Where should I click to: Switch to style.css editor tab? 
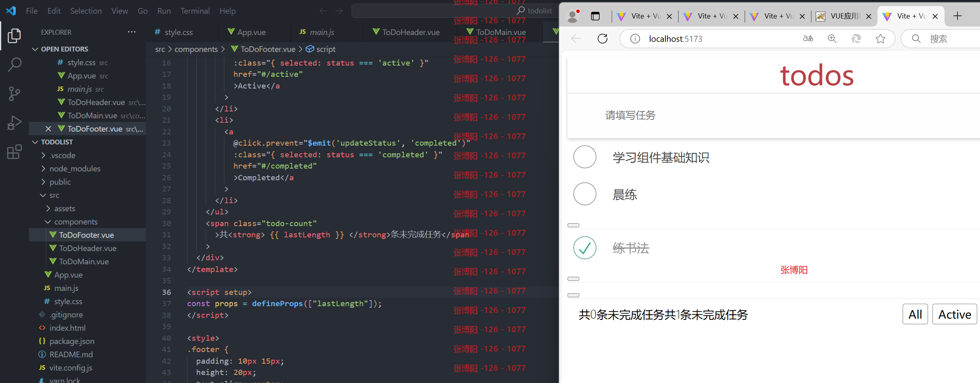[x=182, y=32]
